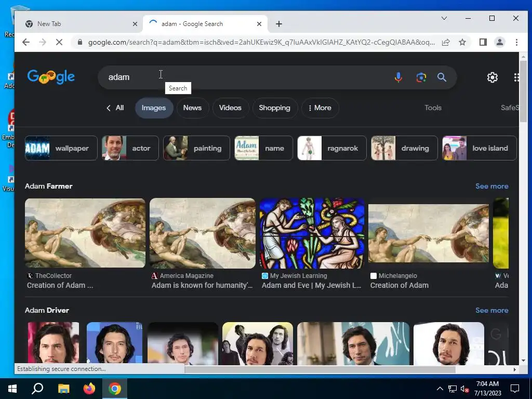532x399 pixels.
Task: Open Google Lens image search icon
Action: click(421, 77)
